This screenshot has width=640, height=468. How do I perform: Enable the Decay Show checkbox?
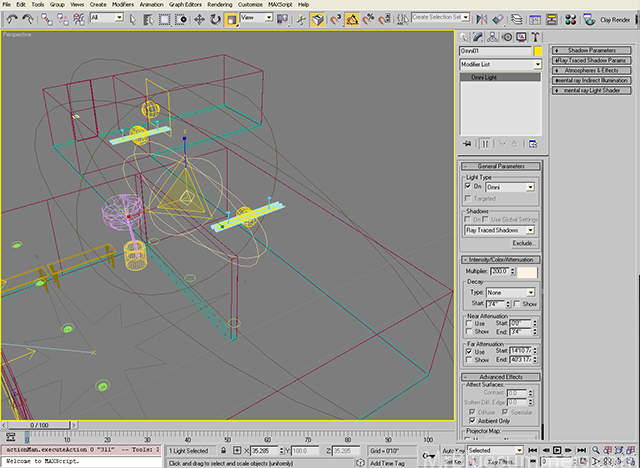tap(517, 304)
